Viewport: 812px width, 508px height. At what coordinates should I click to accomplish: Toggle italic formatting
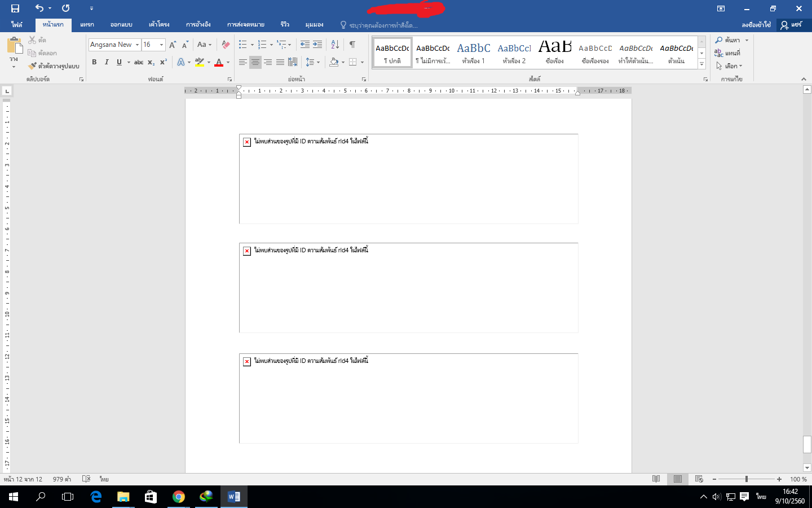click(x=107, y=62)
